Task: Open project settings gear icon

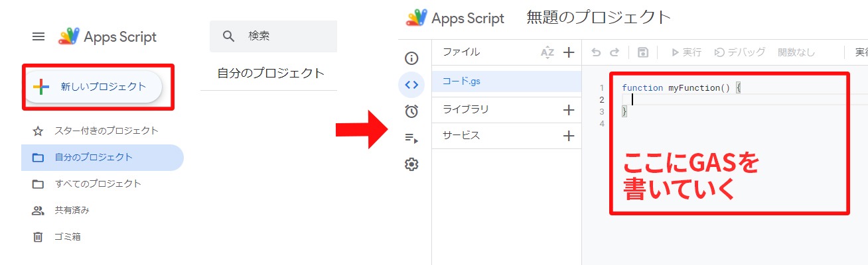Action: [x=411, y=164]
